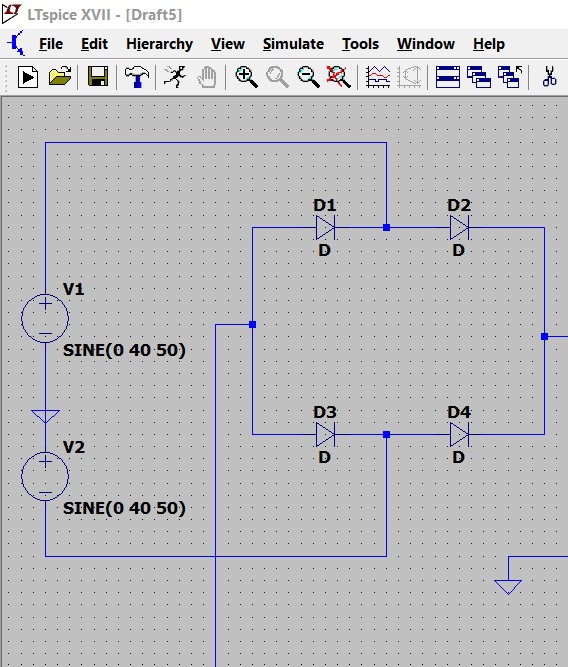Viewport: 568px width, 667px height.
Task: Open the Window menu
Action: [x=426, y=44]
